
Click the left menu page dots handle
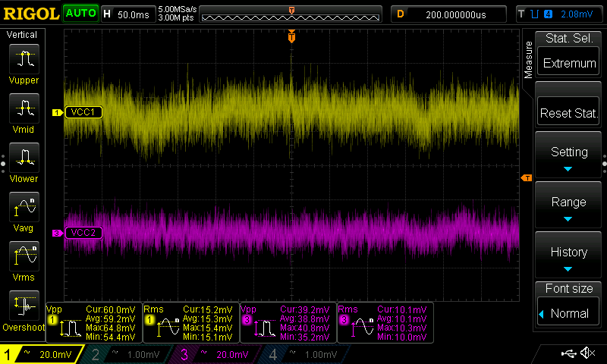click(3, 164)
